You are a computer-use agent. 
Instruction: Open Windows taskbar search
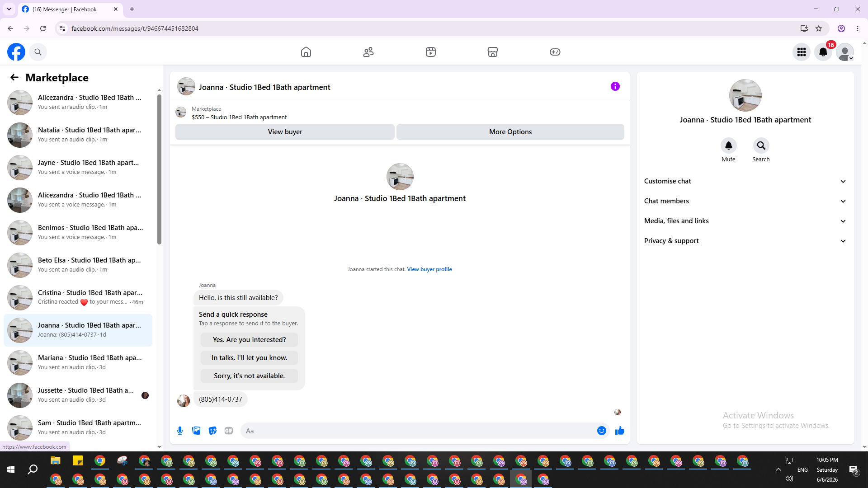click(33, 469)
